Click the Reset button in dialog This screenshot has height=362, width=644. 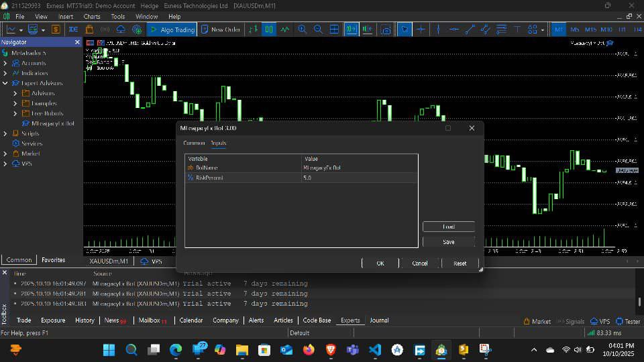click(460, 263)
